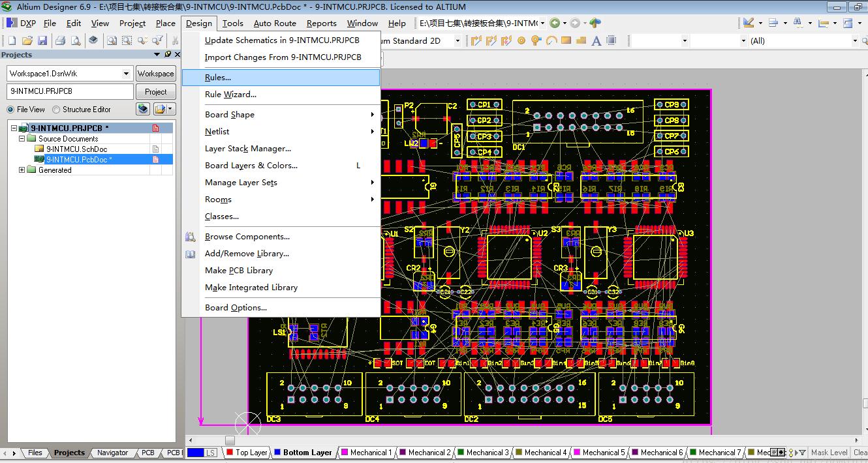Switch to the Bottom Layer tab
The height and width of the screenshot is (463, 868).
(x=304, y=452)
